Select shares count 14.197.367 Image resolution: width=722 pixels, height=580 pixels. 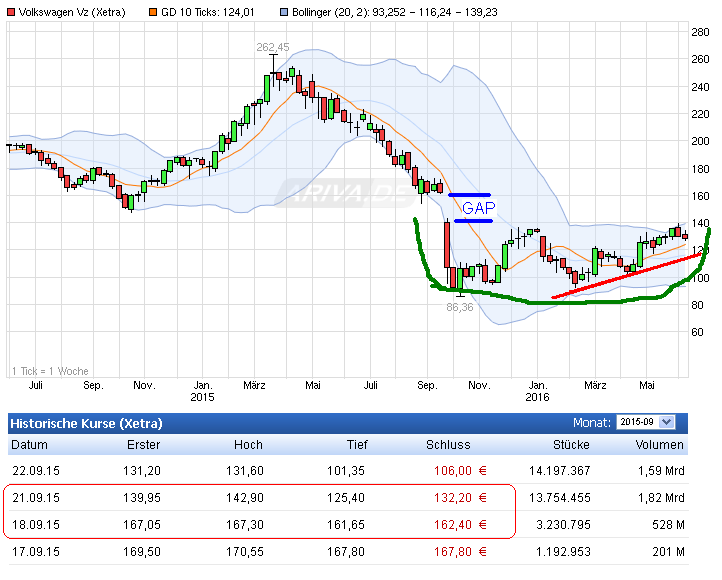click(x=559, y=471)
